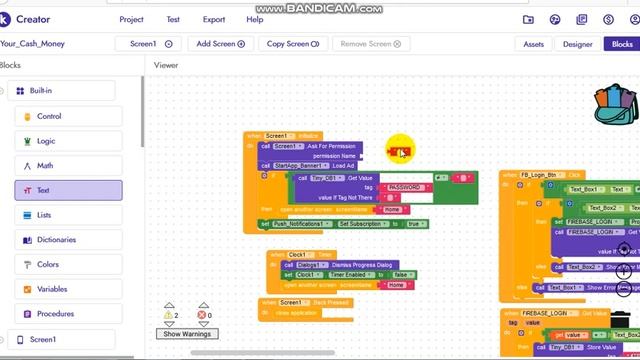
Task: Open Timer Enabled property dropdown
Action: 352,275
